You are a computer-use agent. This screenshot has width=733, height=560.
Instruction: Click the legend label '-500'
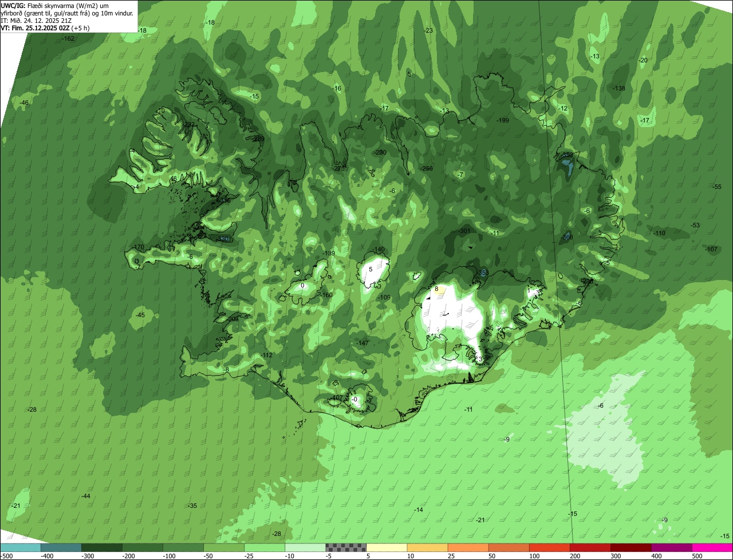click(x=7, y=556)
